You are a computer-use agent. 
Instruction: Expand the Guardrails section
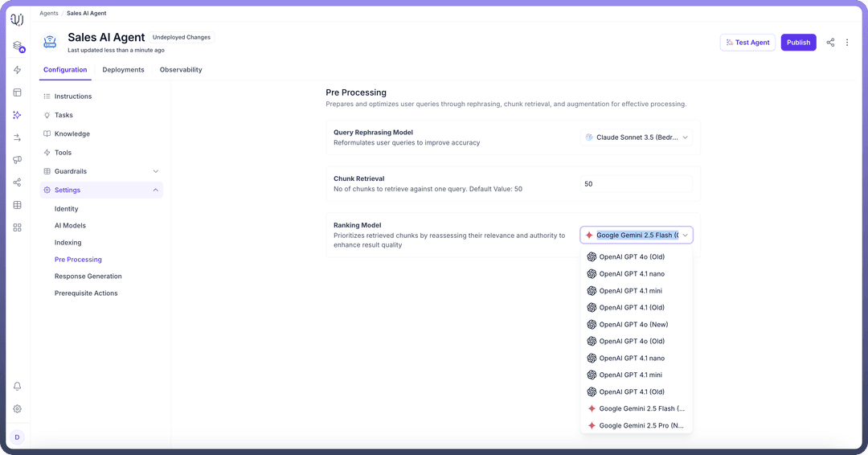pyautogui.click(x=155, y=171)
